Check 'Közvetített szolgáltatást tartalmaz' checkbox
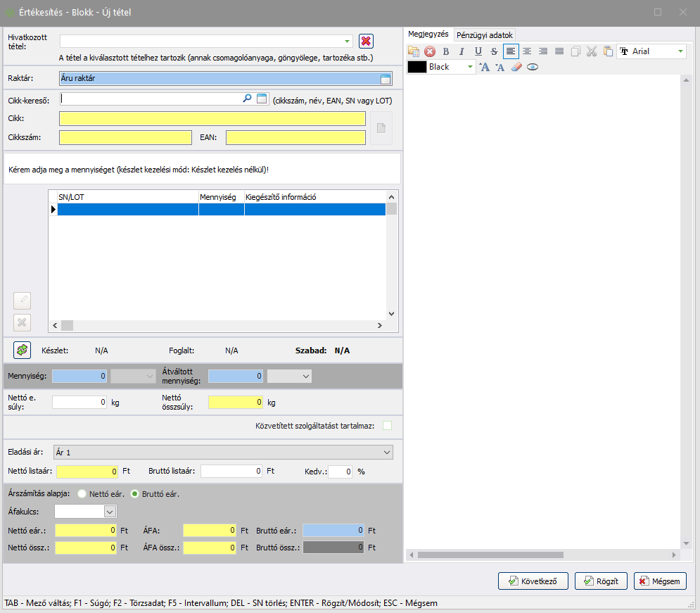The image size is (700, 613). tap(387, 426)
